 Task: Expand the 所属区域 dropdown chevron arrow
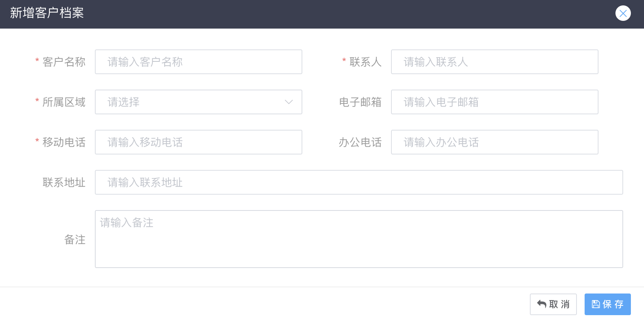coord(288,102)
